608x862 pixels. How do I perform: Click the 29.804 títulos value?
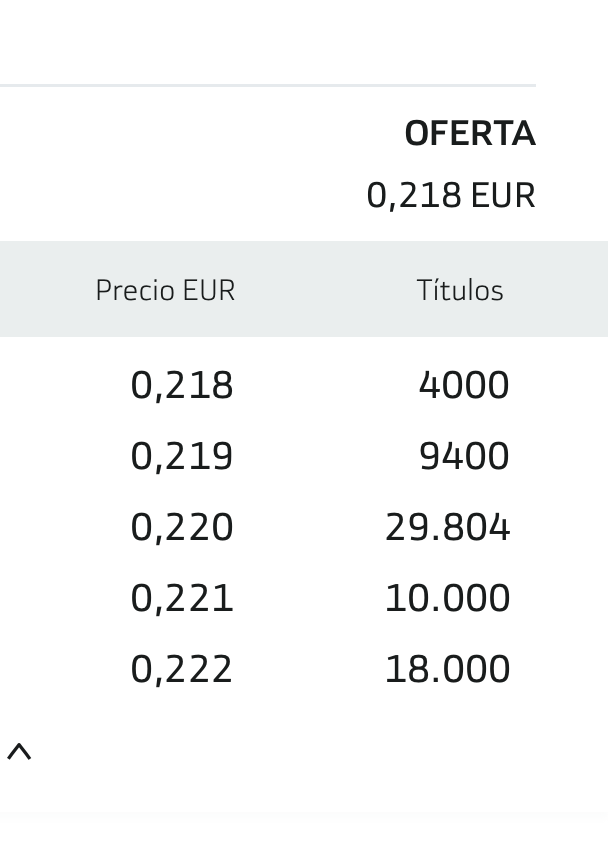447,527
